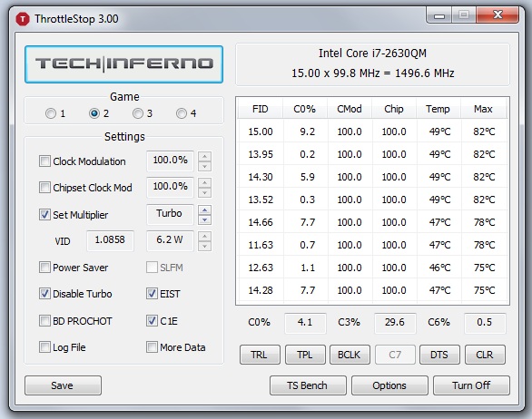Uncheck the Disable Turbo checkbox

tap(44, 294)
